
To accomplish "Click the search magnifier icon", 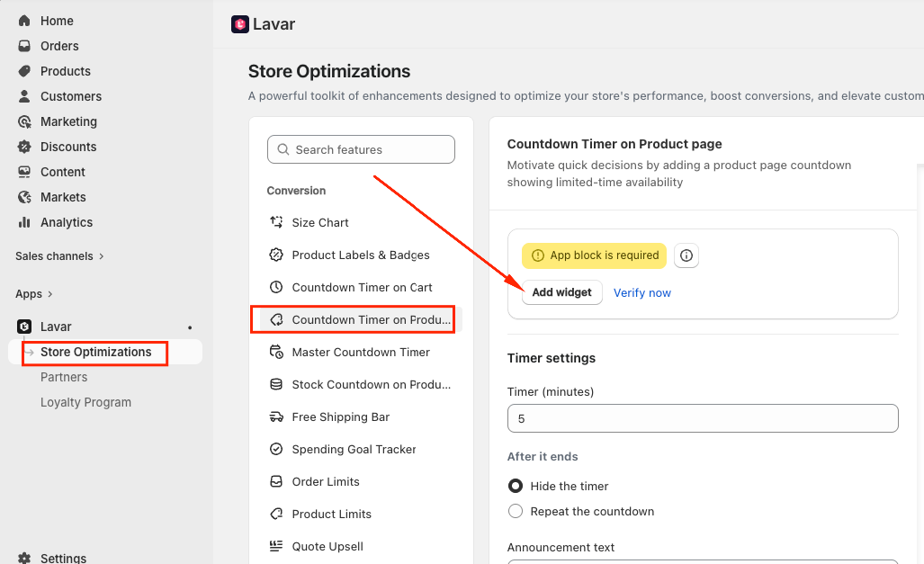I will point(283,149).
